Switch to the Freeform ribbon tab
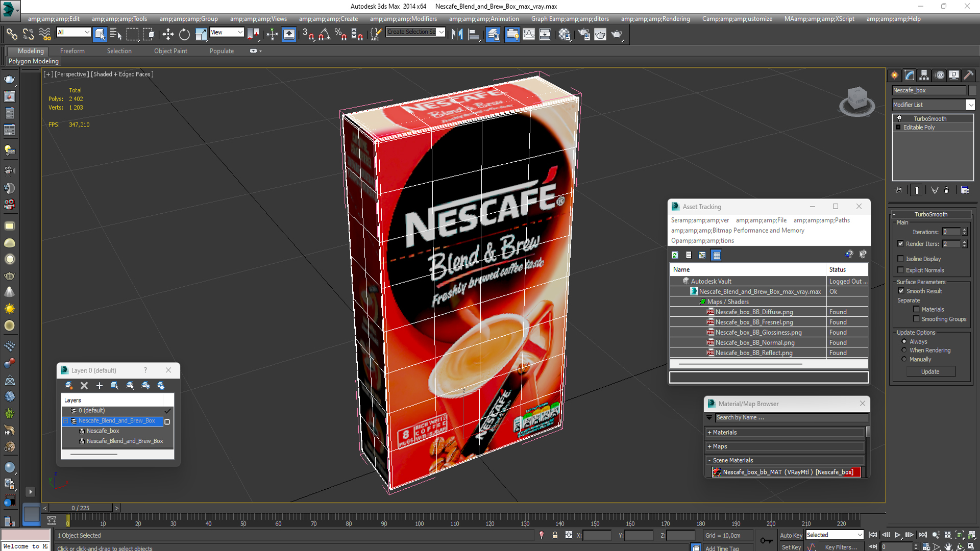The width and height of the screenshot is (980, 551). tap(72, 51)
